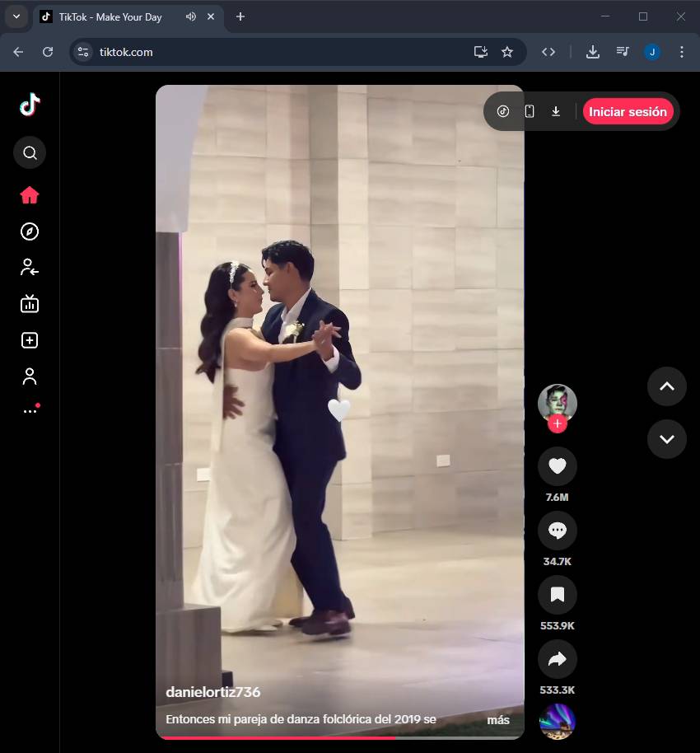Image resolution: width=700 pixels, height=753 pixels.
Task: Go to the Home feed icon
Action: click(30, 195)
